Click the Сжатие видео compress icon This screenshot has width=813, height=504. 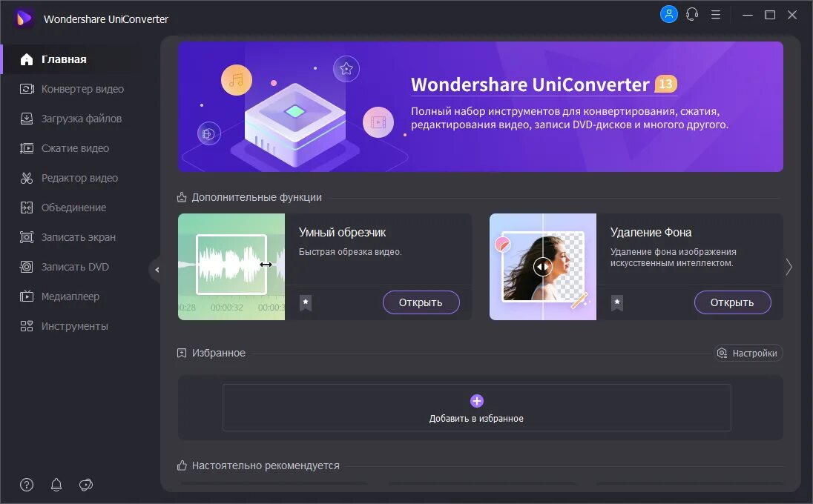[27, 148]
